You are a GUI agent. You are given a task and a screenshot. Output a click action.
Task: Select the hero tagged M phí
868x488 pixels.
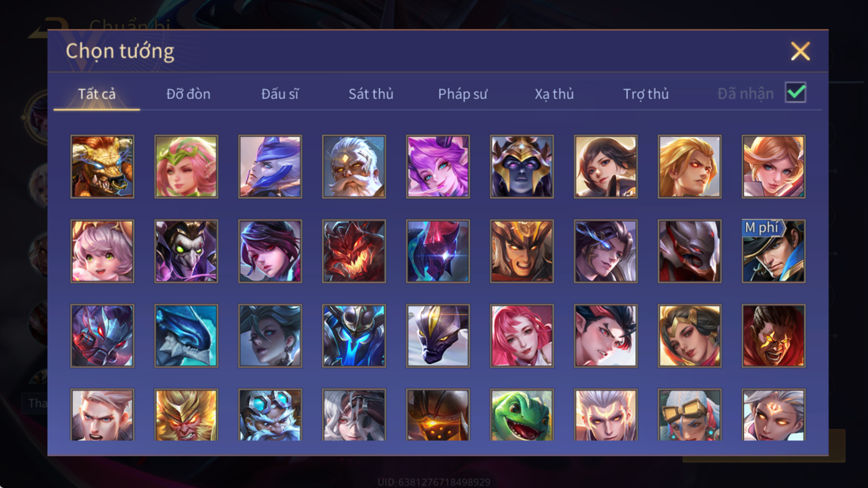click(773, 251)
